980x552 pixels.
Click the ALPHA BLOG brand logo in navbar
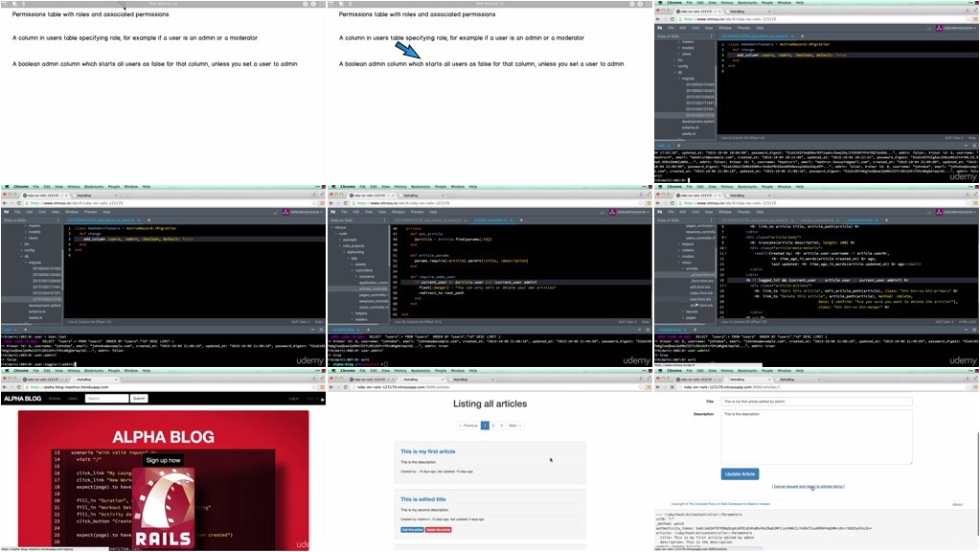coord(22,399)
